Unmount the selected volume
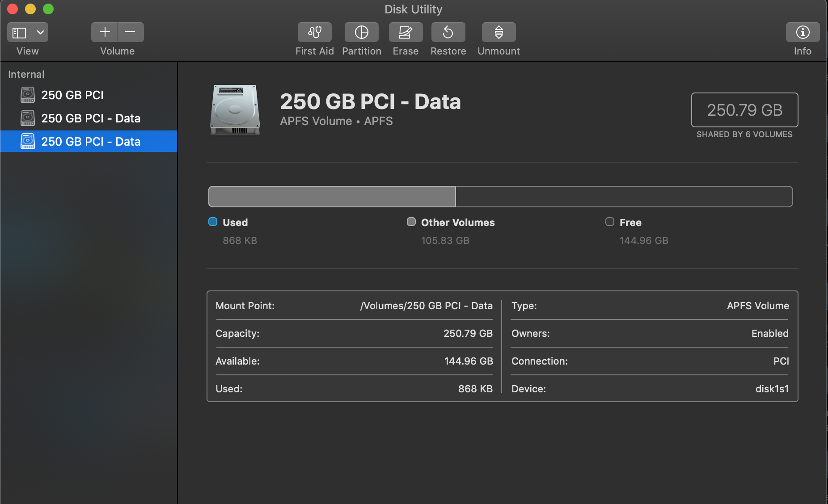 click(x=498, y=32)
